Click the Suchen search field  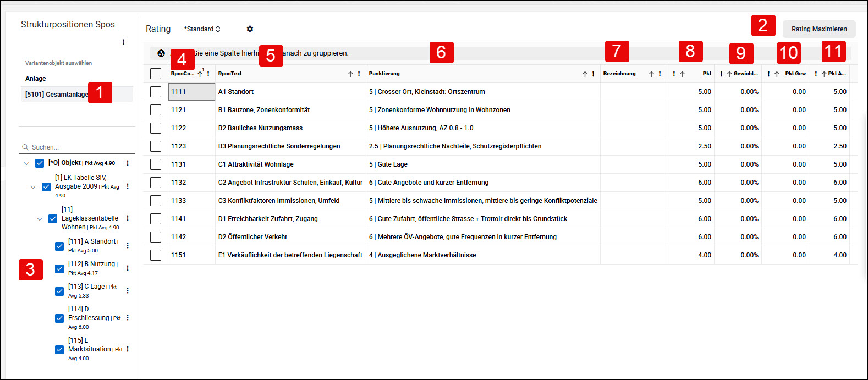pos(77,147)
